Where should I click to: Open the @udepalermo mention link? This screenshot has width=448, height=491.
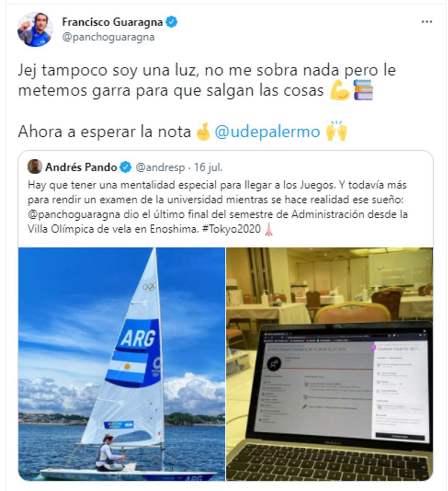(267, 131)
